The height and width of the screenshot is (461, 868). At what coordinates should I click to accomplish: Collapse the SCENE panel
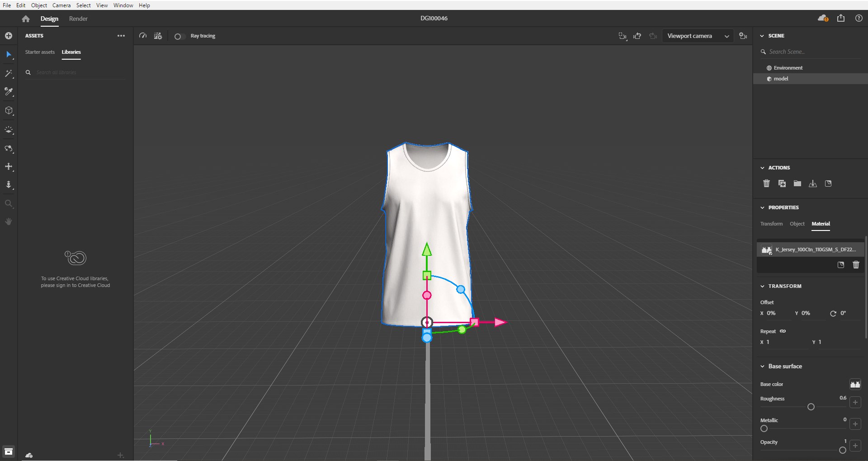tap(762, 36)
